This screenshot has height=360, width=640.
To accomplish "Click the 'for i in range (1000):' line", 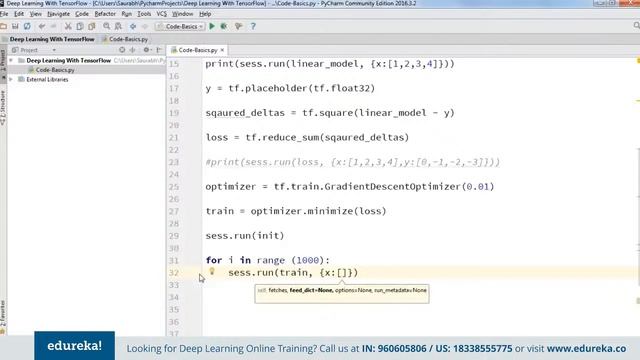I will click(267, 260).
